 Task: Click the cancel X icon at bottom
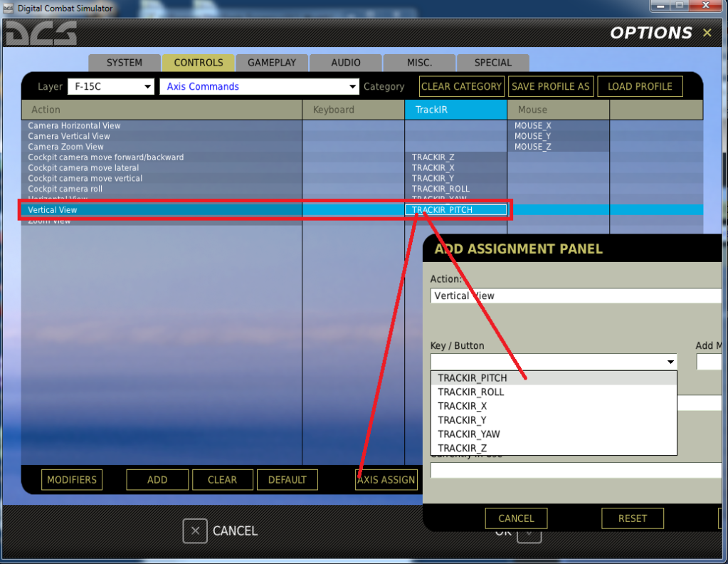(x=195, y=531)
